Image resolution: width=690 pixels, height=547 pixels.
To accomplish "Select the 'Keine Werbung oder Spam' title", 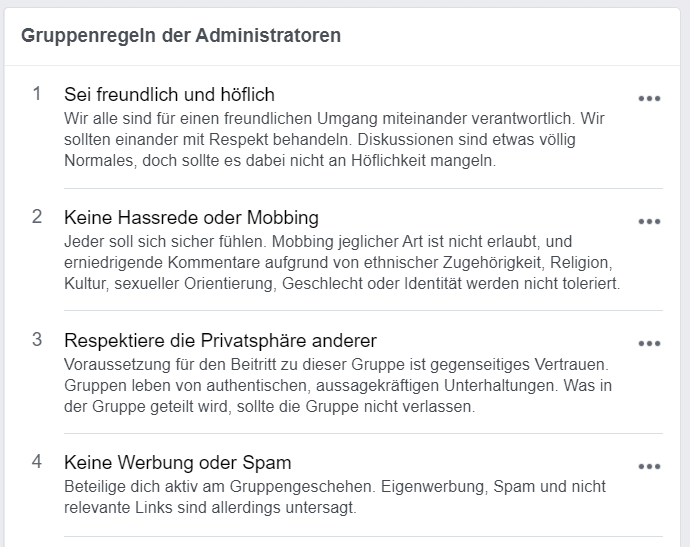I will point(177,462).
